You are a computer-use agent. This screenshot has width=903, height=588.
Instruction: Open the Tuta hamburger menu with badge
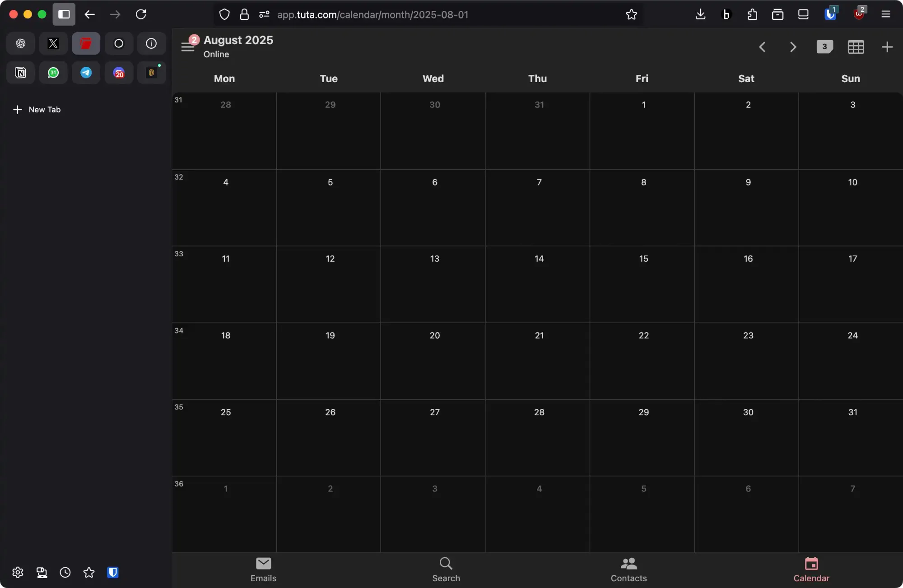pos(188,46)
